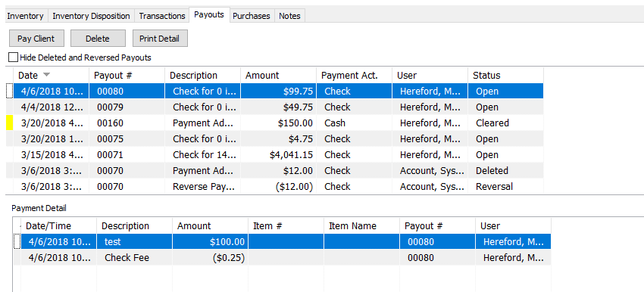Screen dimensions: 644x292
Task: Click the Date column sort arrow
Action: tap(46, 75)
